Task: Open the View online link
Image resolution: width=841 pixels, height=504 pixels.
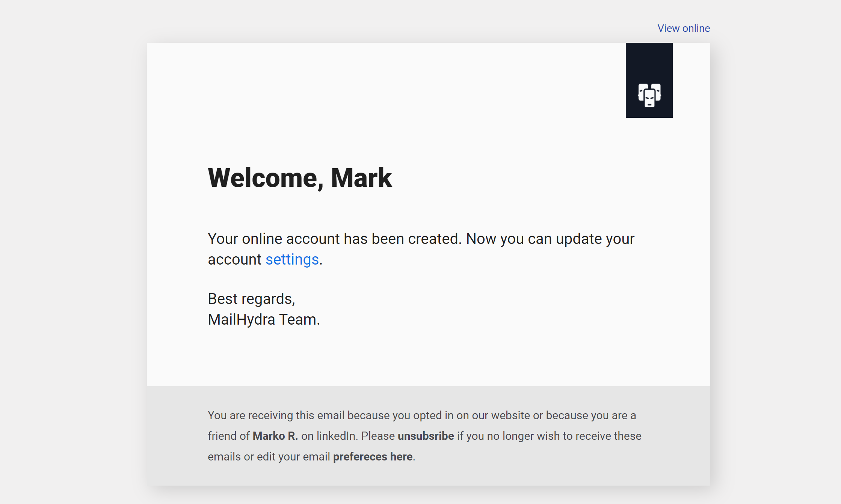Action: coord(683,29)
